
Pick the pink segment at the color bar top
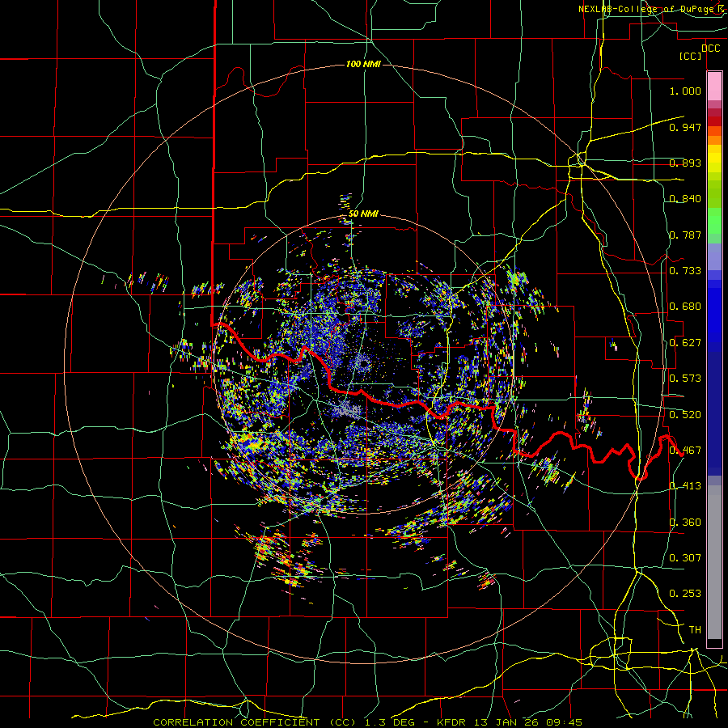point(714,86)
